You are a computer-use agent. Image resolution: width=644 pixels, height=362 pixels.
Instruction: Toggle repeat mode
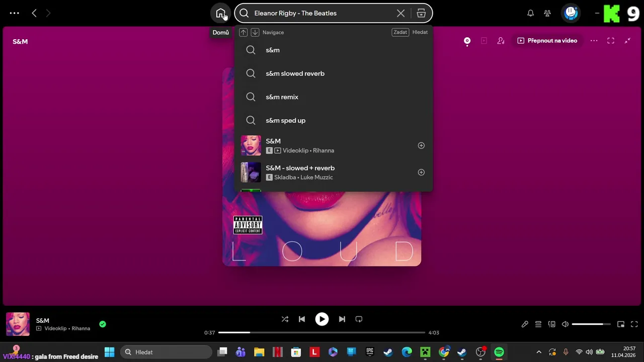coord(359,319)
